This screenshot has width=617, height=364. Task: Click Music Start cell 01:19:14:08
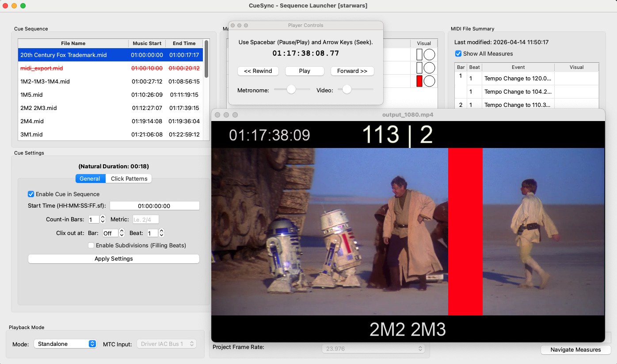tap(147, 121)
